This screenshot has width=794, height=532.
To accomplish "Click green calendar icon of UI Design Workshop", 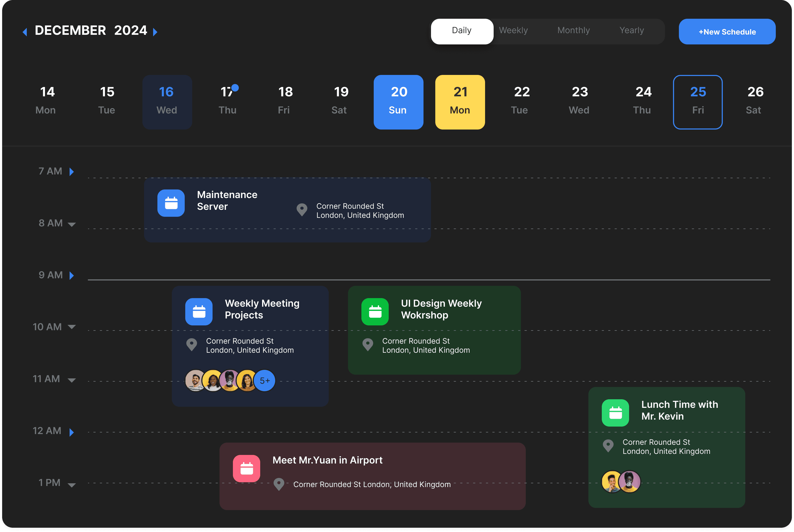I will (375, 311).
